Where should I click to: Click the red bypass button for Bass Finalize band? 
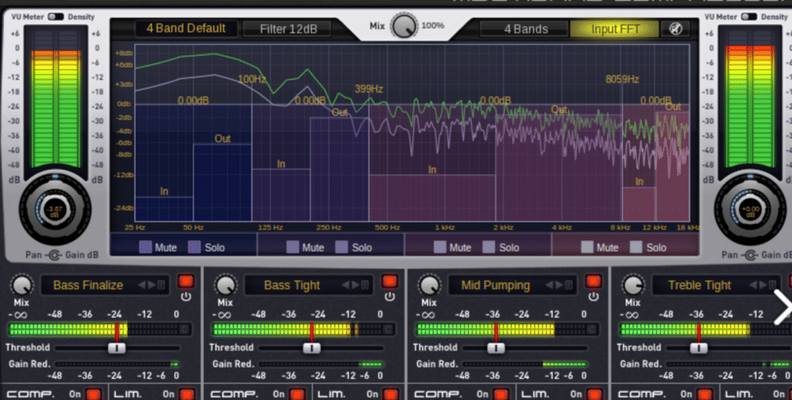click(x=186, y=283)
